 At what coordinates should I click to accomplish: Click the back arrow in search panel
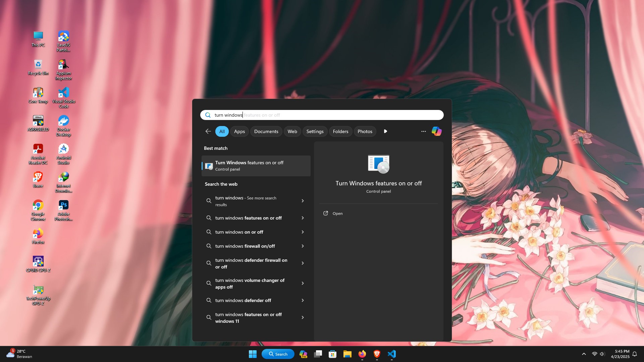pos(208,131)
